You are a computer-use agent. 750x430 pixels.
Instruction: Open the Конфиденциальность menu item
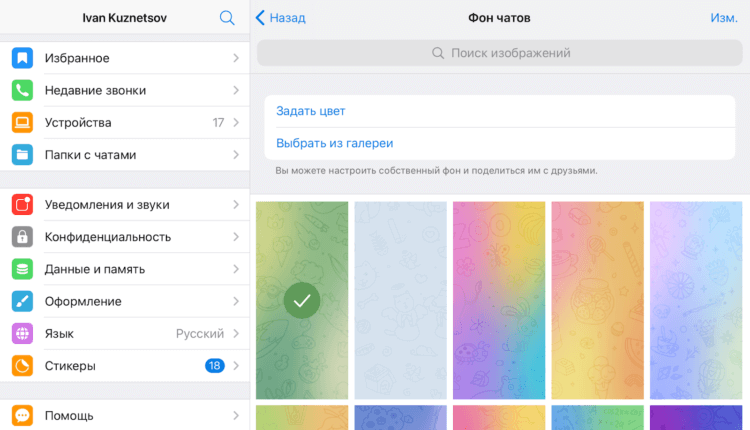click(125, 237)
